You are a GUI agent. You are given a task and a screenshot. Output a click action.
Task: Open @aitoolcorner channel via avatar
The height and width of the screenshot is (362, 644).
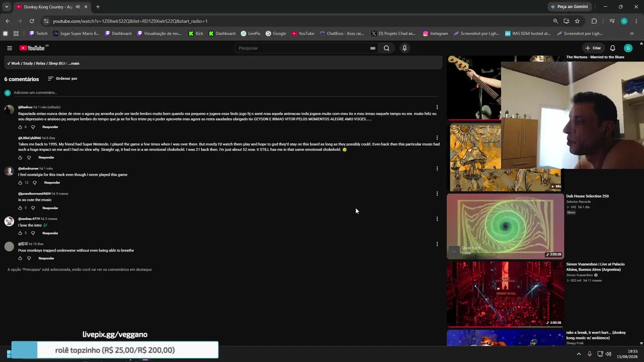[9, 171]
